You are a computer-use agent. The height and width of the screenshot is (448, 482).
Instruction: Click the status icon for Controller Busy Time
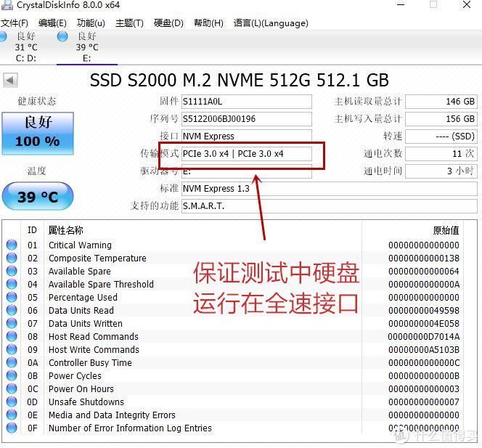click(x=12, y=362)
